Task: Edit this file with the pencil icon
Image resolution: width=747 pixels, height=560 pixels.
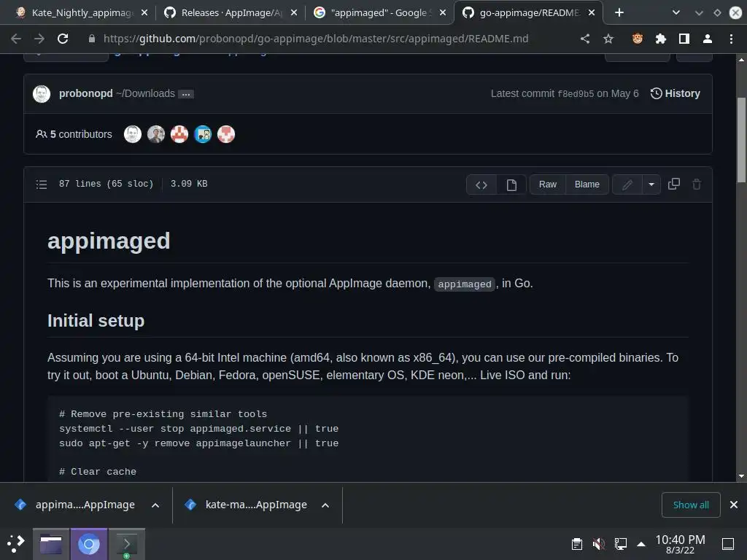Action: (627, 184)
